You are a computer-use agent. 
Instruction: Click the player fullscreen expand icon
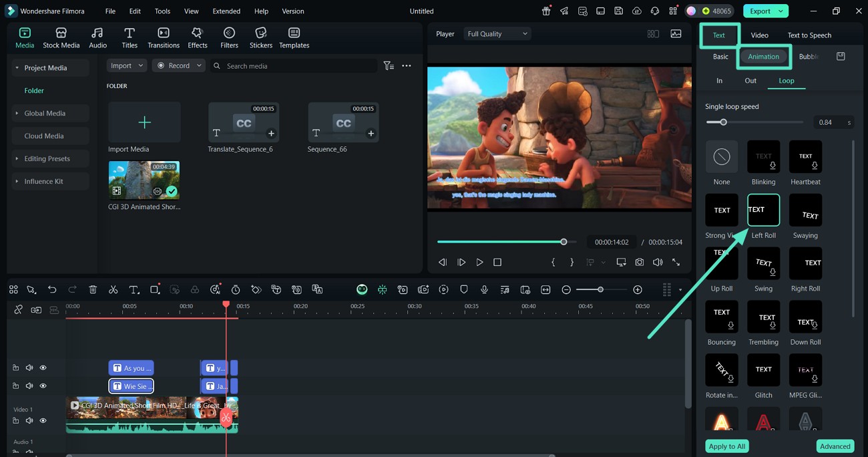[676, 262]
